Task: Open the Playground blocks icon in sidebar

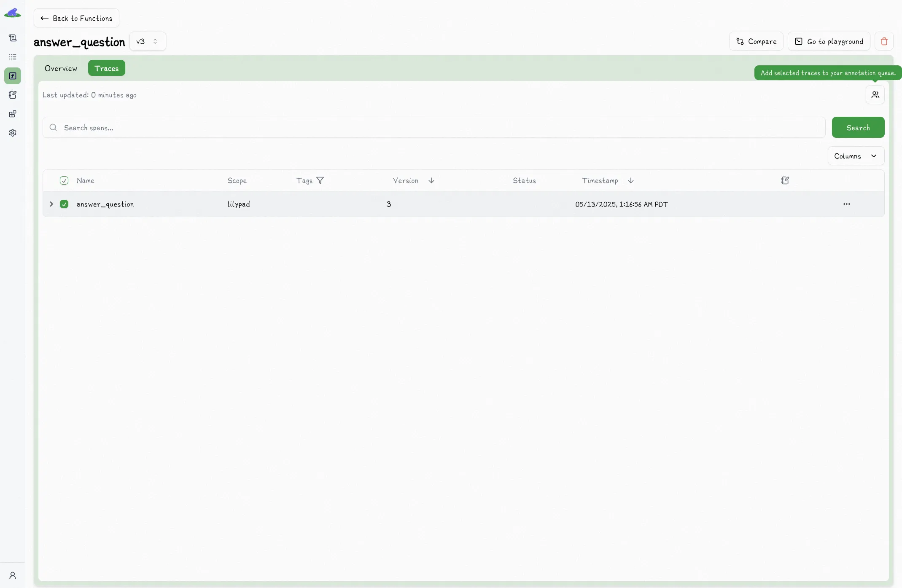Action: point(13,113)
